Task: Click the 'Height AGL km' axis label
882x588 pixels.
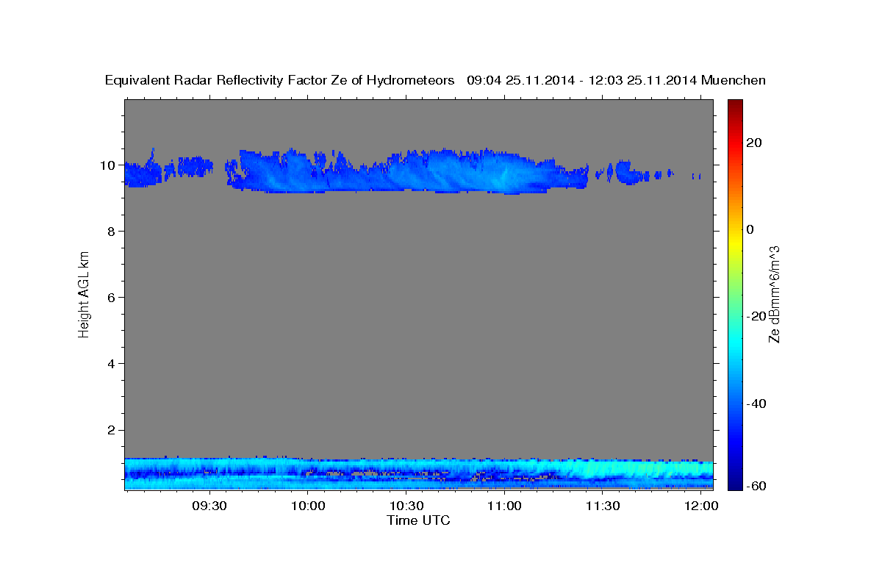Action: pyautogui.click(x=85, y=294)
